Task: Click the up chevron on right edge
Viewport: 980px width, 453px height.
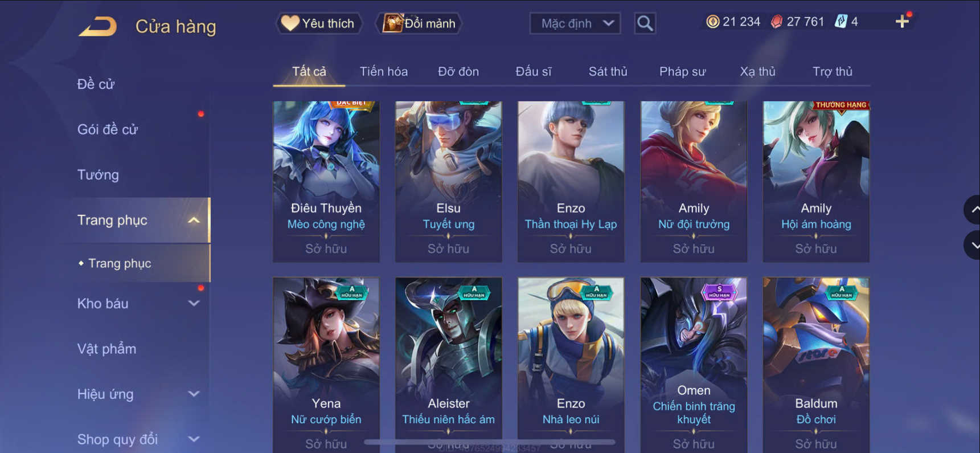Action: point(973,210)
